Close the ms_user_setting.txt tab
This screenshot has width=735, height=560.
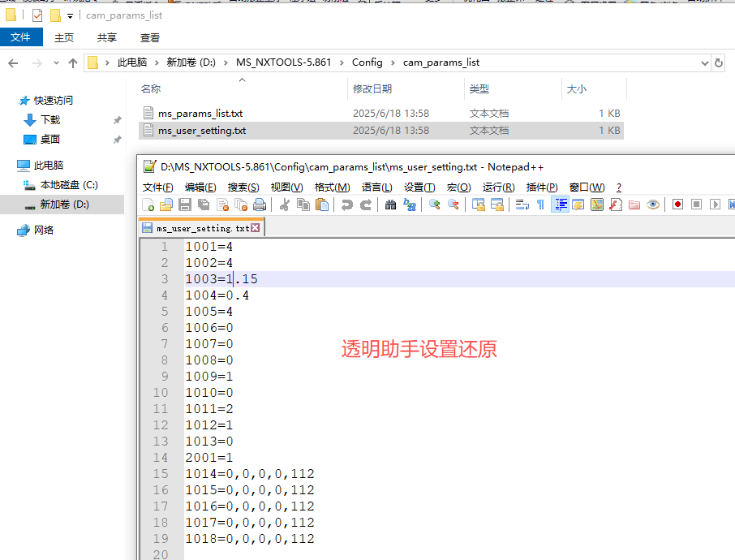255,228
